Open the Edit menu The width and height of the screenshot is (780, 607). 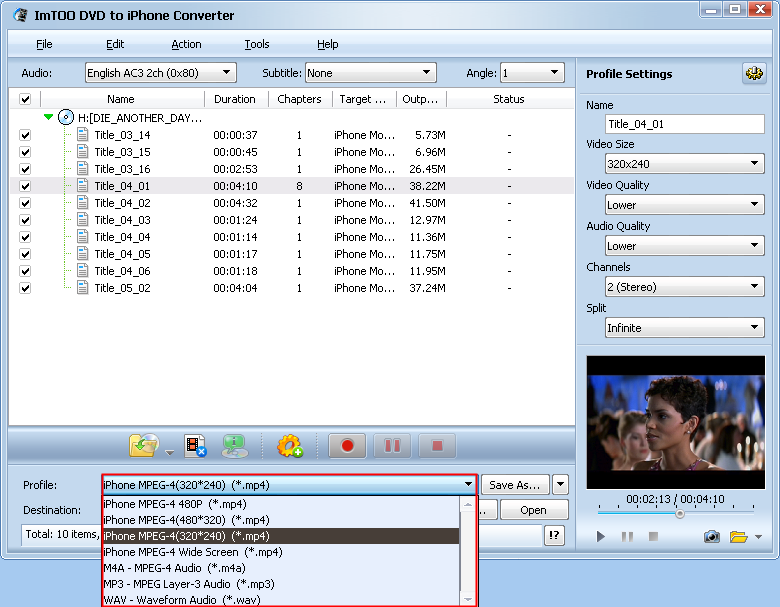coord(115,44)
